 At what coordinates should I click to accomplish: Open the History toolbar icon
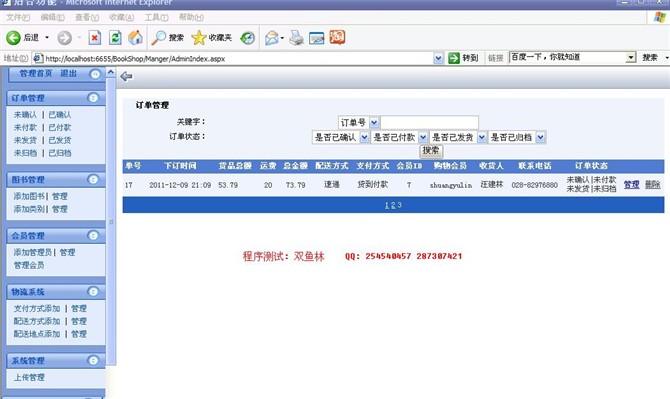(x=247, y=38)
